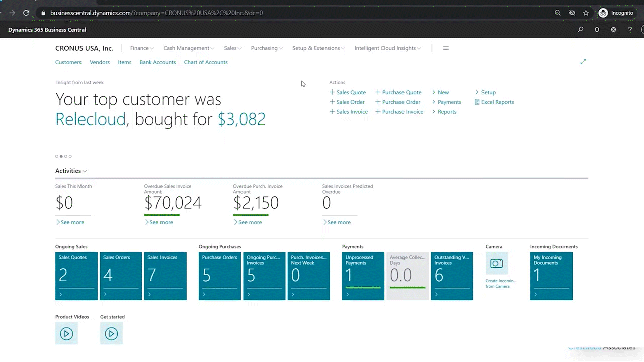Go to Chart of Accounts
The height and width of the screenshot is (362, 644).
206,62
